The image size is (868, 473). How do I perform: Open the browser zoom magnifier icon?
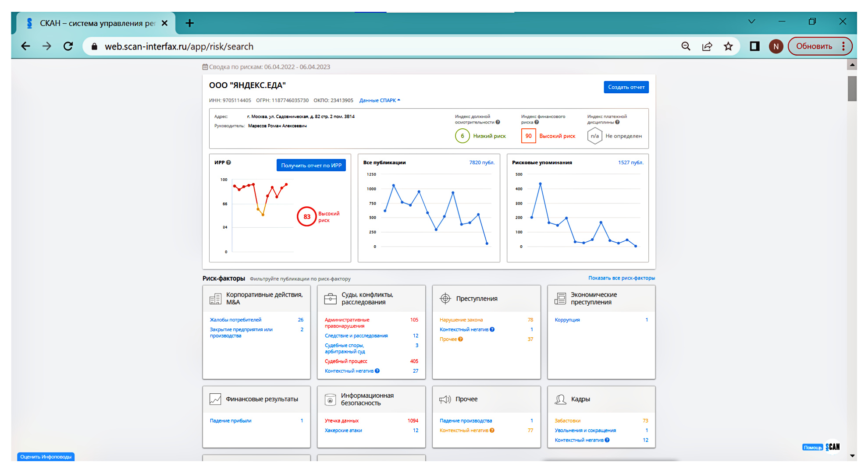point(686,46)
